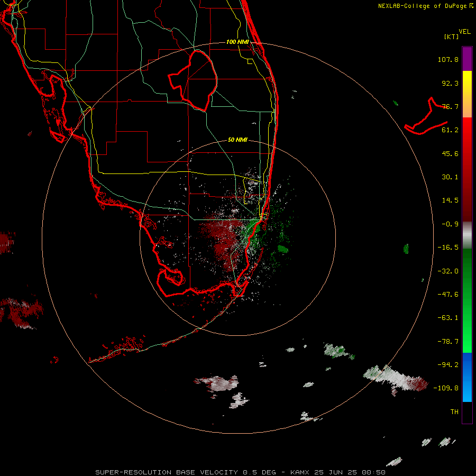Pick the purple segment of the color bar
476x476 pixels.
tap(467, 59)
